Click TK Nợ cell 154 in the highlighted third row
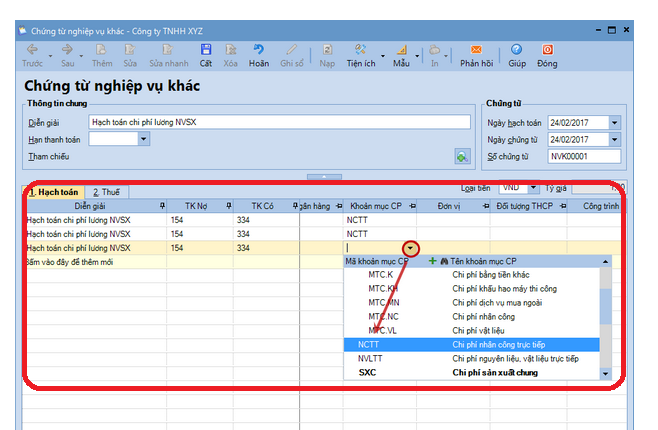Screen dimensions: 658x430 (200, 248)
